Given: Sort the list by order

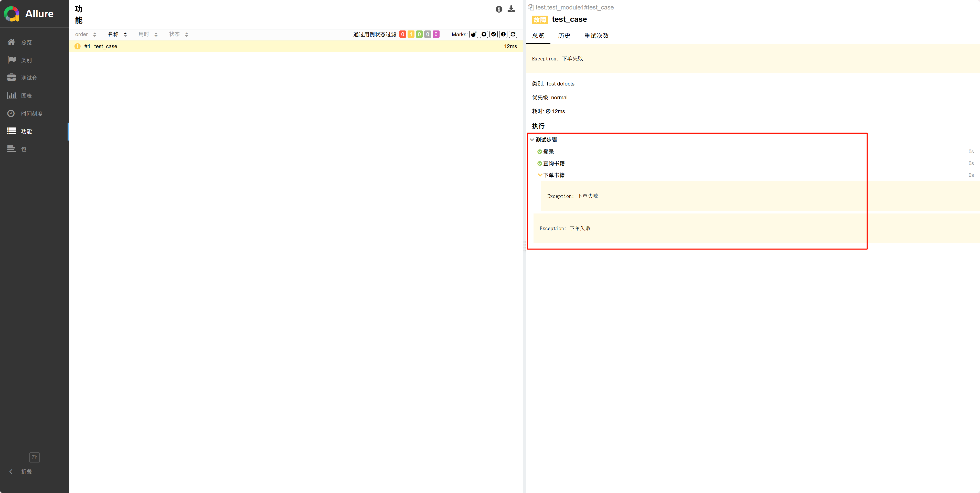Looking at the screenshot, I should [86, 35].
